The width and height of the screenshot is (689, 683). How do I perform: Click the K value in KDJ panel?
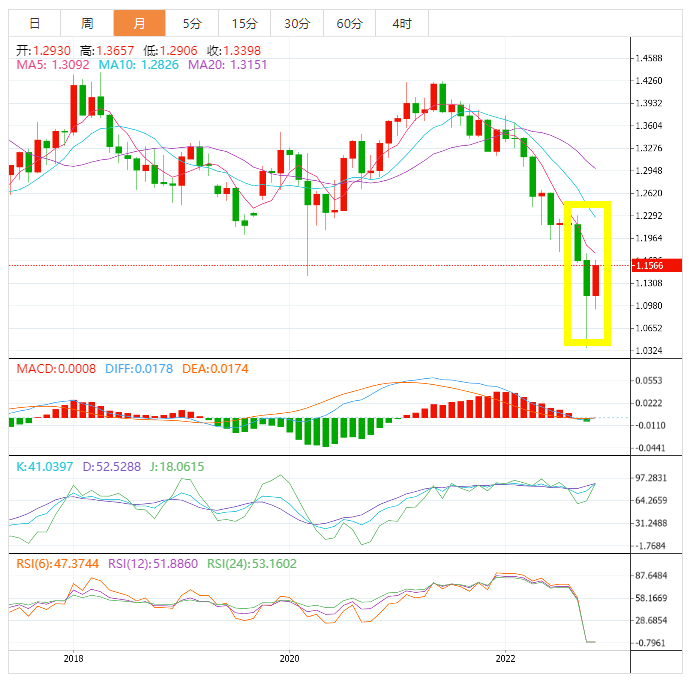click(46, 466)
